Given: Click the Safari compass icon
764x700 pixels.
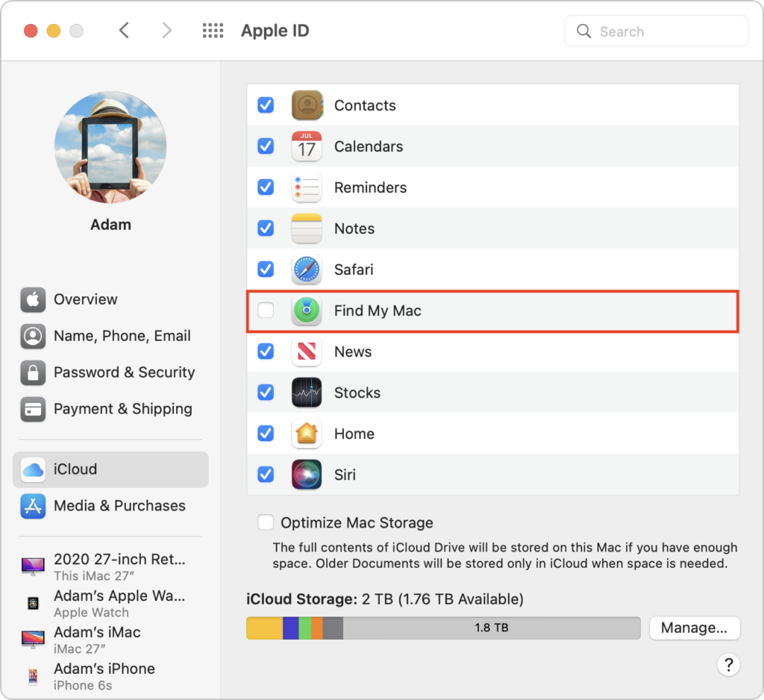Looking at the screenshot, I should click(x=307, y=269).
